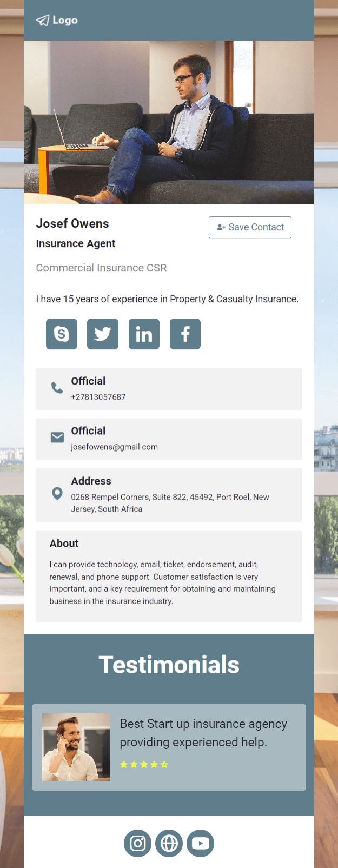Screen dimensions: 338x868
Task: Open the Twitter profile icon
Action: point(103,334)
